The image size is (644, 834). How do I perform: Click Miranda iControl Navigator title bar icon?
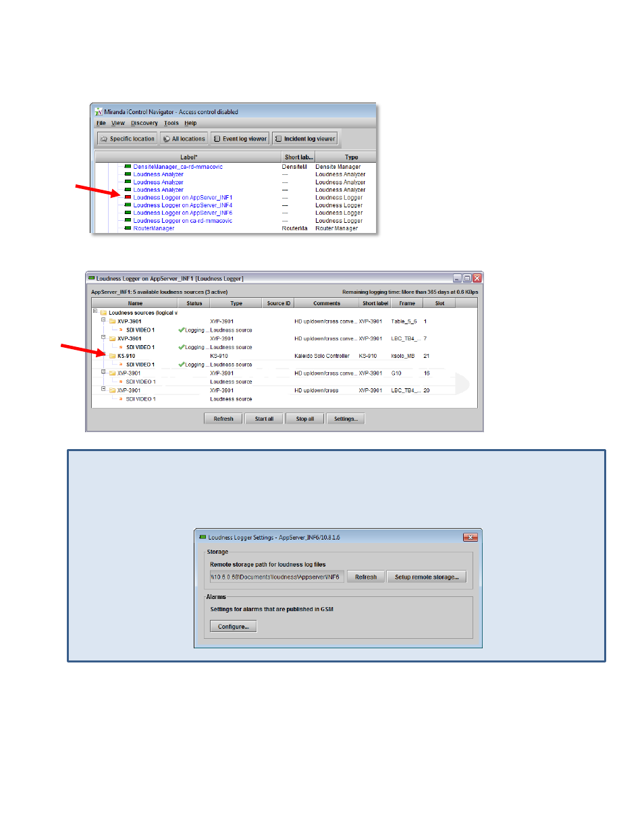tap(99, 111)
